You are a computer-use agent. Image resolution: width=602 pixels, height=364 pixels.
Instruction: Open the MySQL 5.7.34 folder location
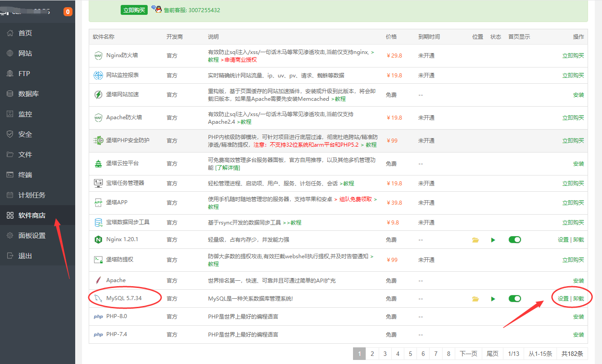point(475,299)
